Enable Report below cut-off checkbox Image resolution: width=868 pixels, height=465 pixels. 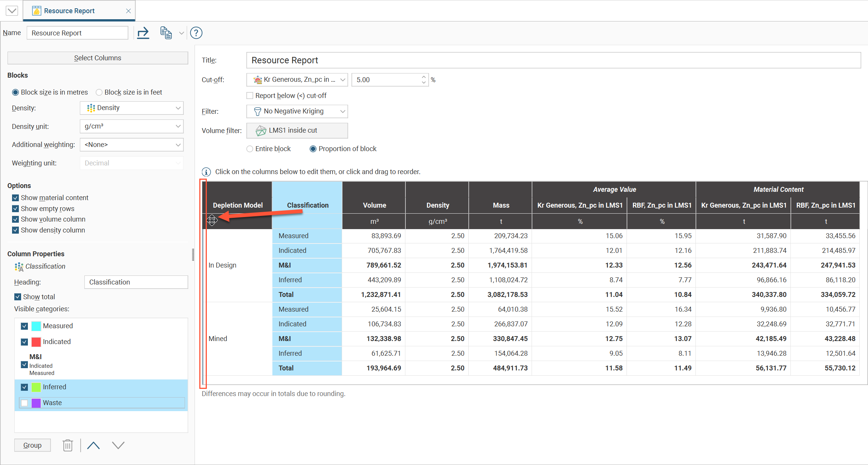click(x=250, y=96)
